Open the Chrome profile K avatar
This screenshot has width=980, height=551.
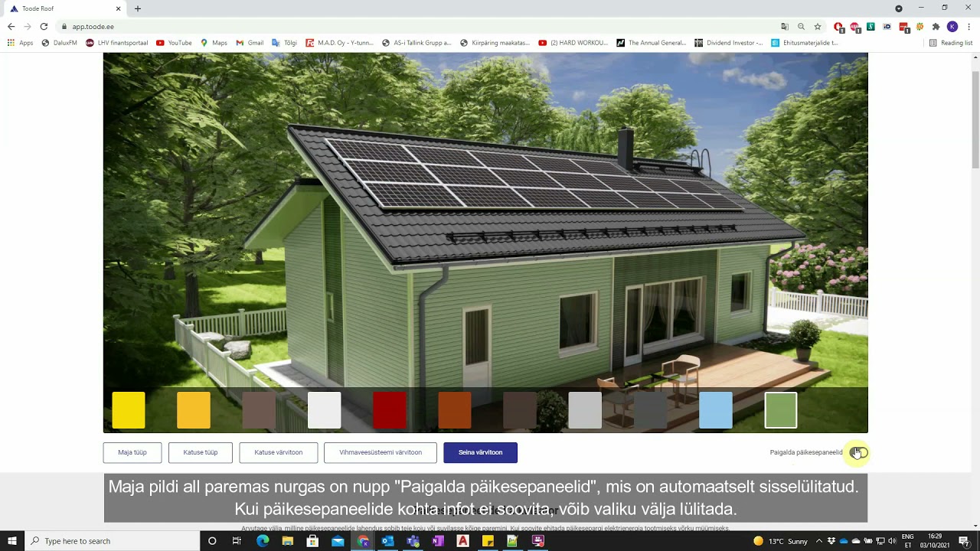point(952,27)
